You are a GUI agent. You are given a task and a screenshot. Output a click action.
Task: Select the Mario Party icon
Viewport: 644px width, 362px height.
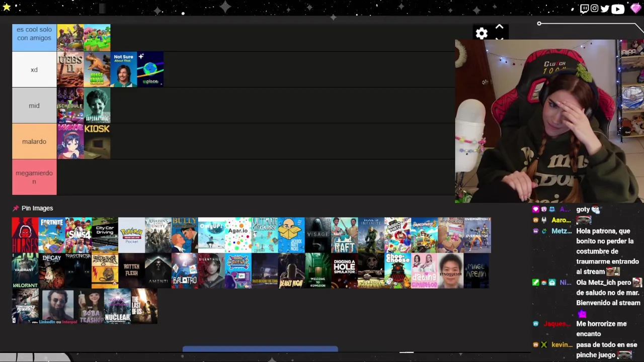[398, 235]
